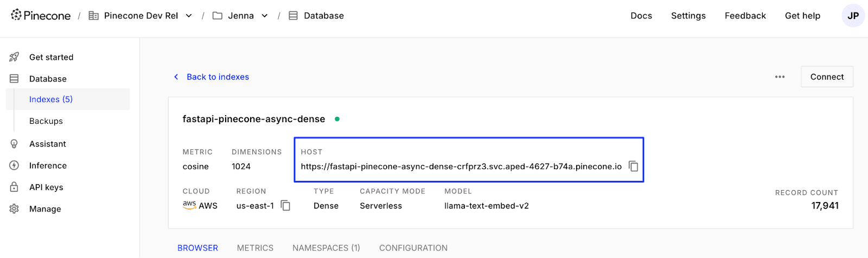Copy the index host URL

633,166
